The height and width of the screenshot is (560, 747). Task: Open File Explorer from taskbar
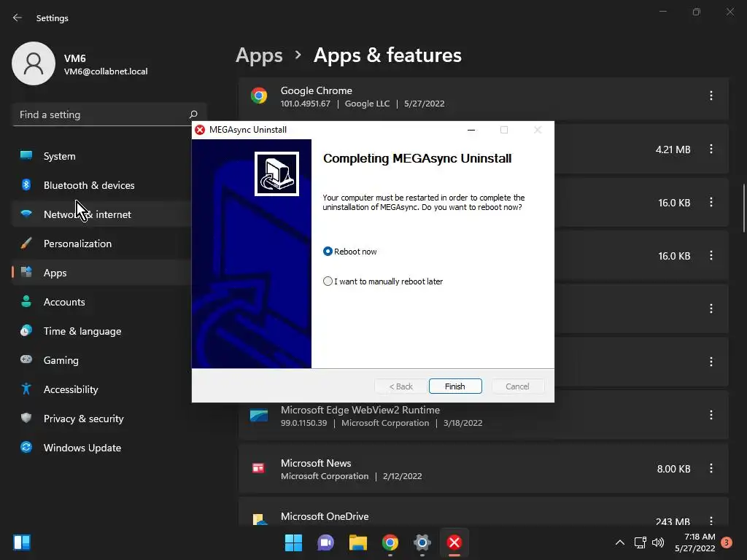coord(357,542)
